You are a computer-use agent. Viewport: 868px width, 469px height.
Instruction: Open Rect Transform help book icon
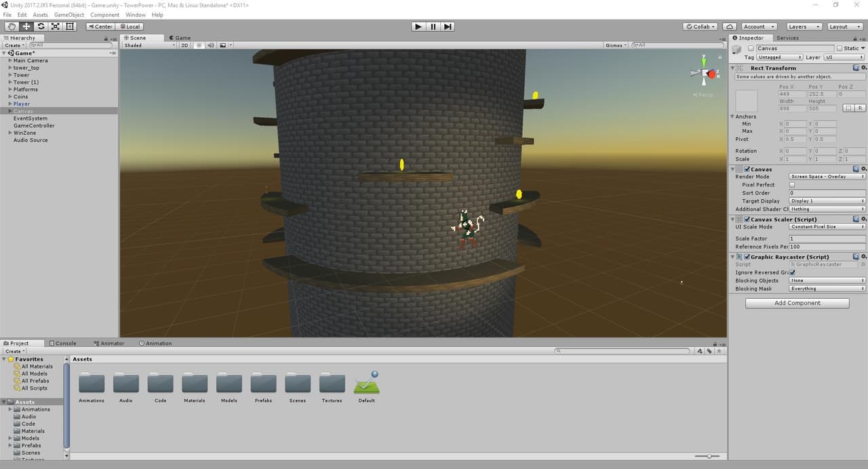856,68
